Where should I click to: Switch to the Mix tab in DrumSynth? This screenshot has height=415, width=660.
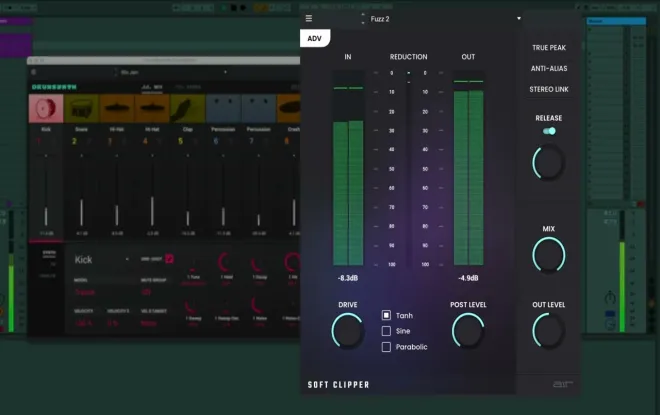[x=152, y=87]
